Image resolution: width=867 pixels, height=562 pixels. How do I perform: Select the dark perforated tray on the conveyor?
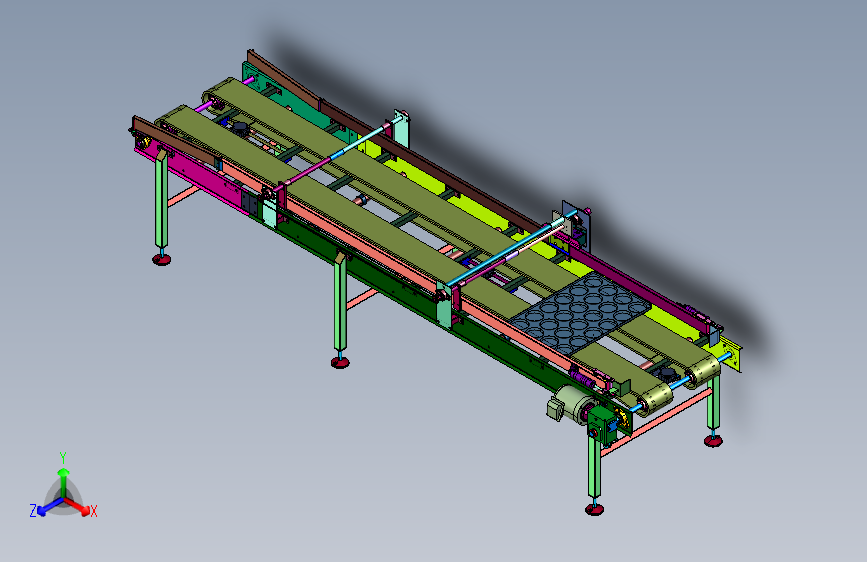pyautogui.click(x=579, y=314)
